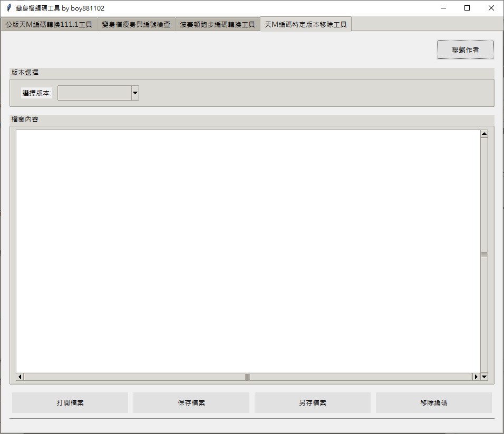The image size is (504, 434).
Task: Click the 另存檔案 button
Action: point(313,402)
